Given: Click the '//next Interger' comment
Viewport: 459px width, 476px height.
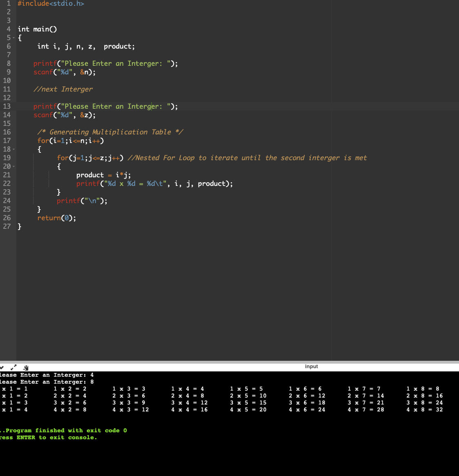Looking at the screenshot, I should [x=63, y=89].
